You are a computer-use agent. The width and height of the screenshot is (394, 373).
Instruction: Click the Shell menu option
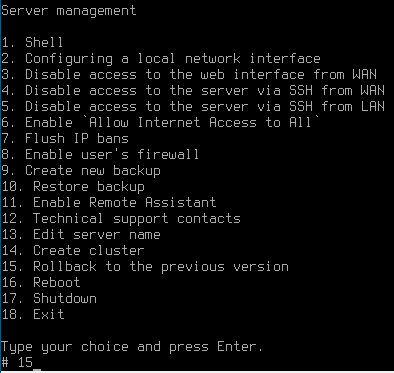(32, 42)
